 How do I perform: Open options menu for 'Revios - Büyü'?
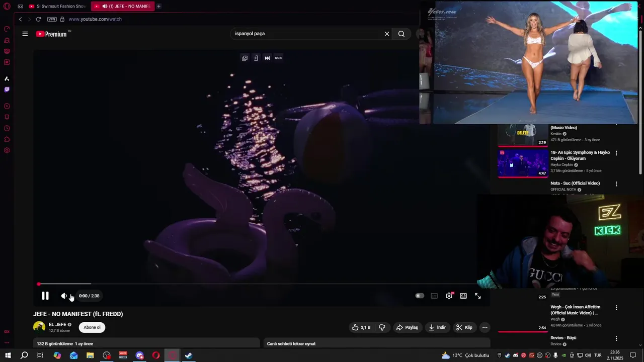(x=616, y=338)
